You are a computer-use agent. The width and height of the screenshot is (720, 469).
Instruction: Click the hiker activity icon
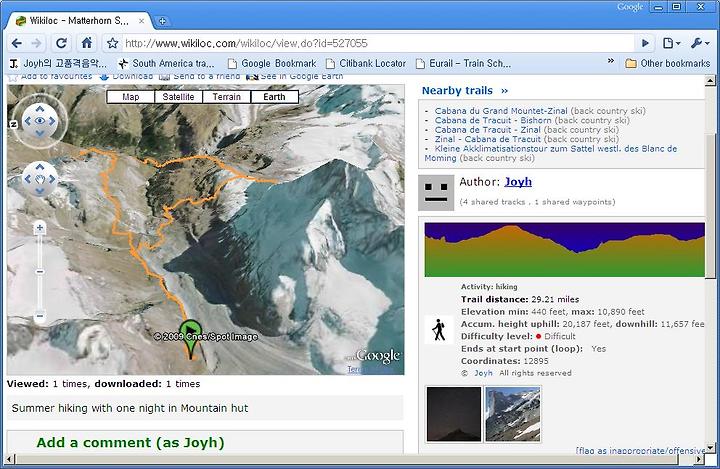click(439, 329)
